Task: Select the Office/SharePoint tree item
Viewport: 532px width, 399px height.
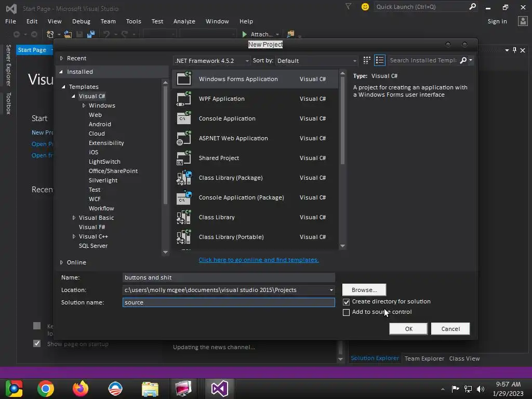Action: click(113, 171)
